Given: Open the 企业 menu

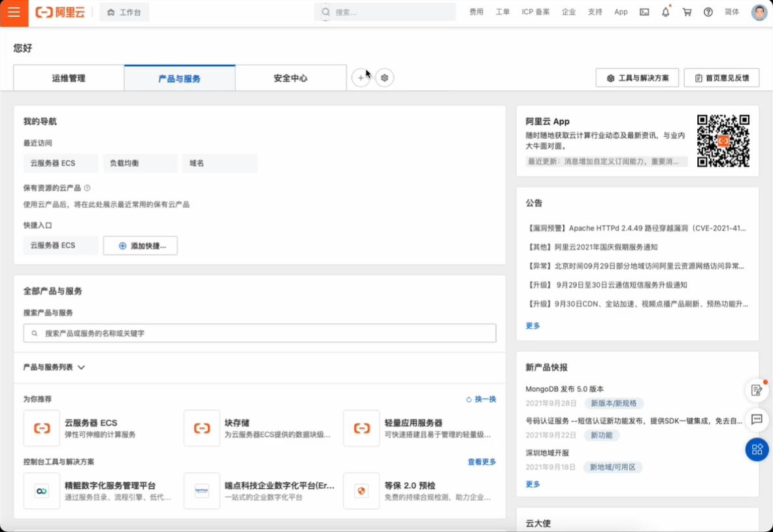Looking at the screenshot, I should pos(568,12).
